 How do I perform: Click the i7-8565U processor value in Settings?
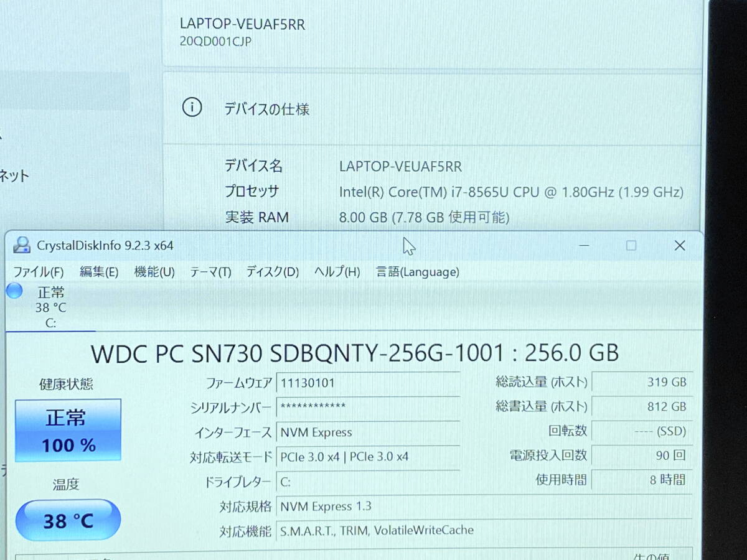(511, 192)
